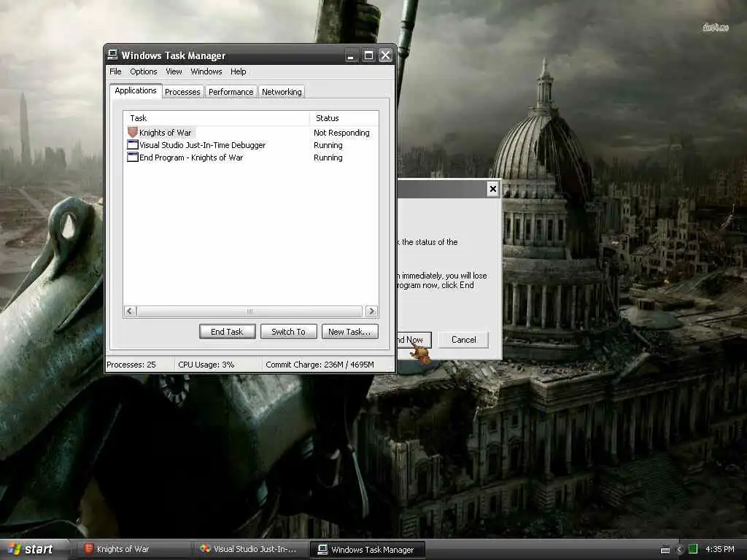747x560 pixels.
Task: Click Running status of Visual Studio debugger
Action: coord(328,145)
